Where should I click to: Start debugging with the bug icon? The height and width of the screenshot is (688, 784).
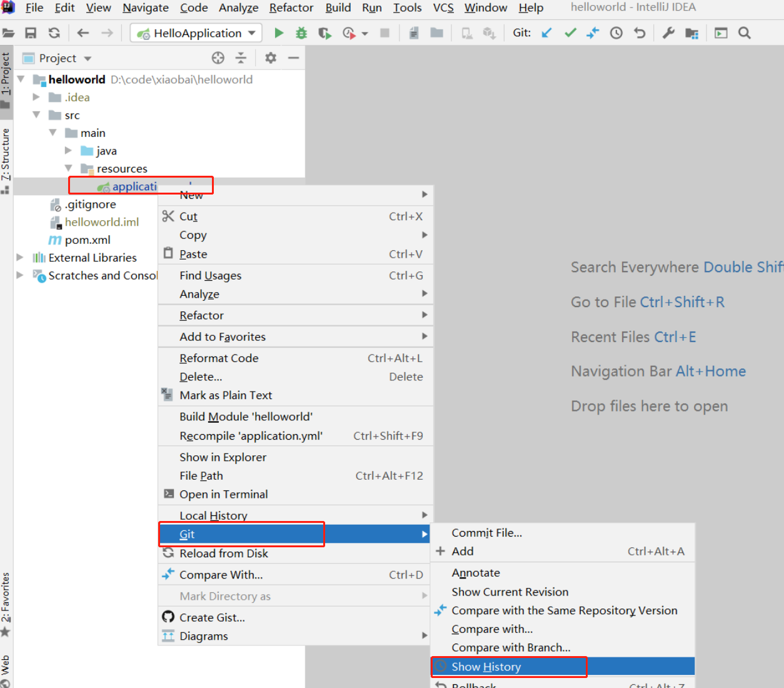click(x=301, y=33)
